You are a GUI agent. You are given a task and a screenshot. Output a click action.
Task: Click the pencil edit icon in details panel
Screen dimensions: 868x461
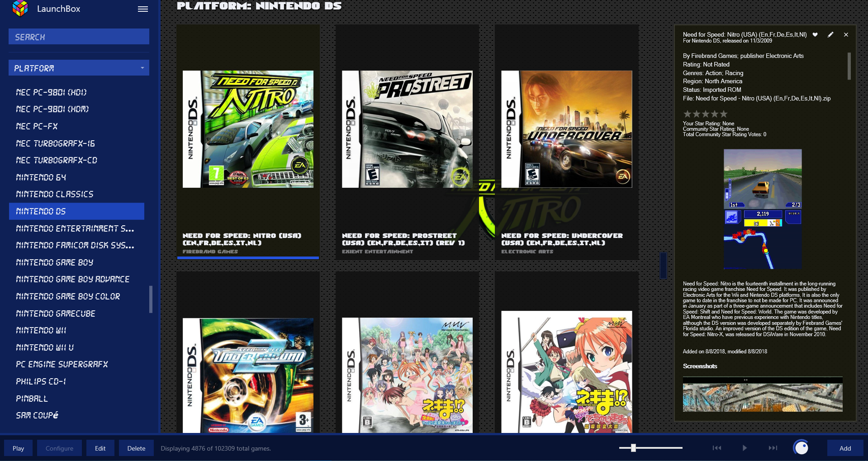click(830, 35)
